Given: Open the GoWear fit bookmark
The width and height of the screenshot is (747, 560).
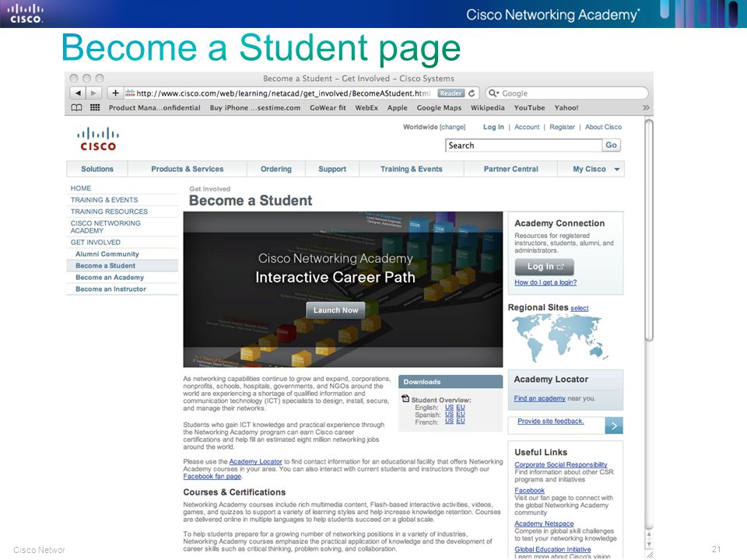Looking at the screenshot, I should click(328, 107).
